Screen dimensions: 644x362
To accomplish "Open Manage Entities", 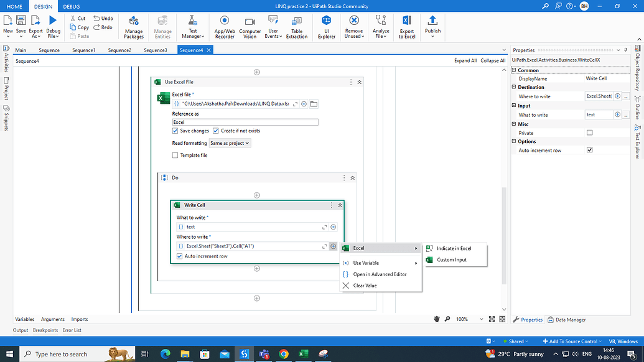I will coord(162,27).
